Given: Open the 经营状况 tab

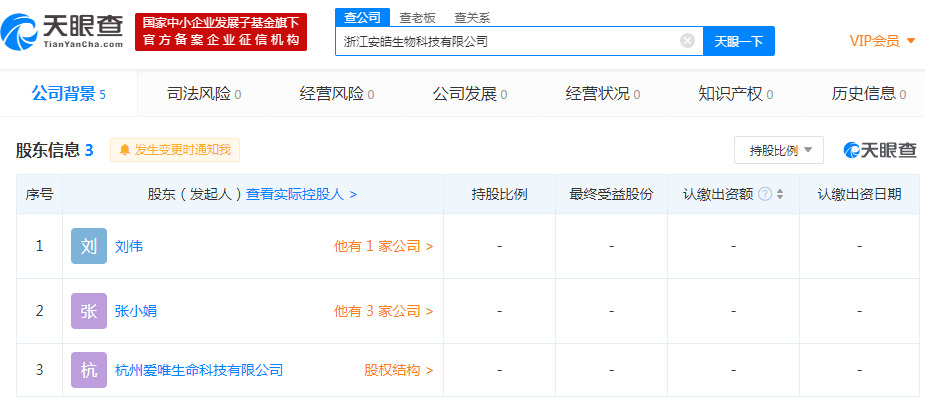Looking at the screenshot, I should (603, 94).
